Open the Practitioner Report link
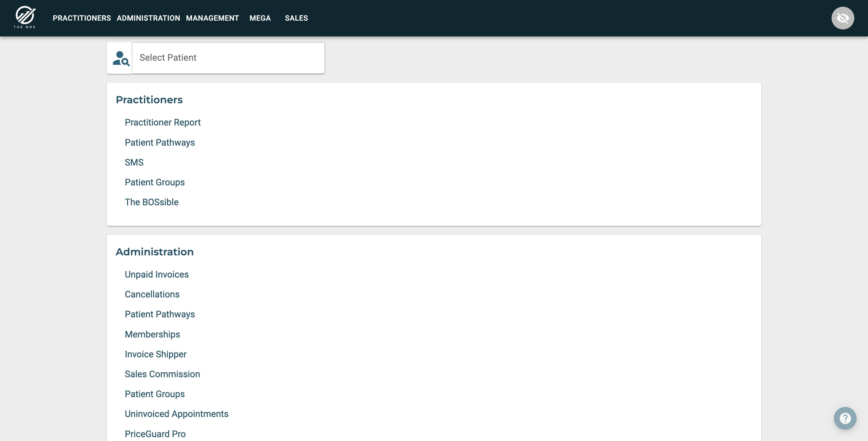868x441 pixels. 162,122
